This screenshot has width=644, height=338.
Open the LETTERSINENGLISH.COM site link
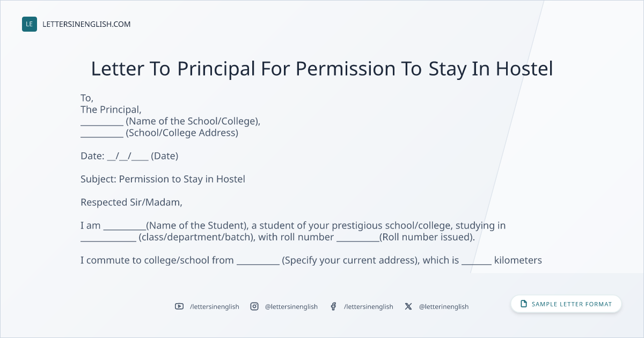[86, 24]
